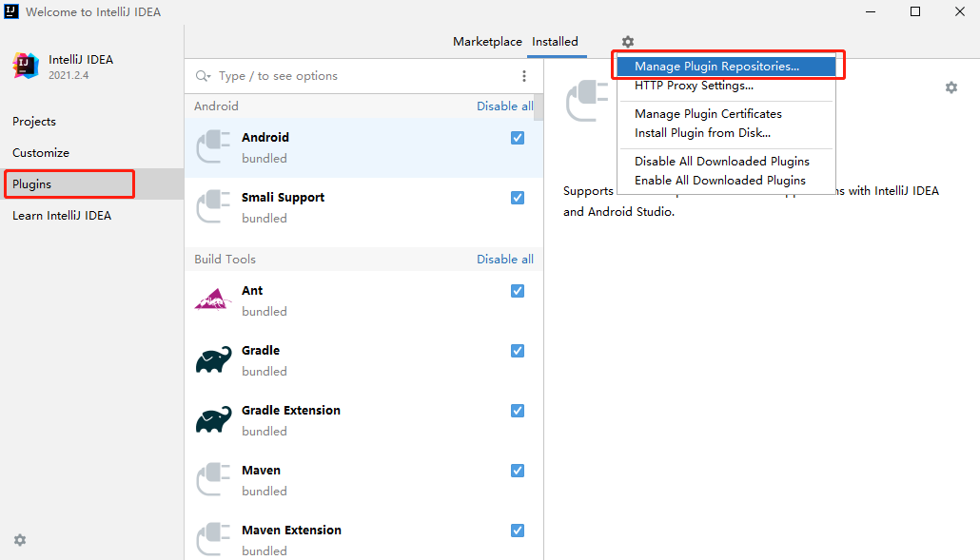
Task: Select the Android plugin name
Action: [x=265, y=137]
